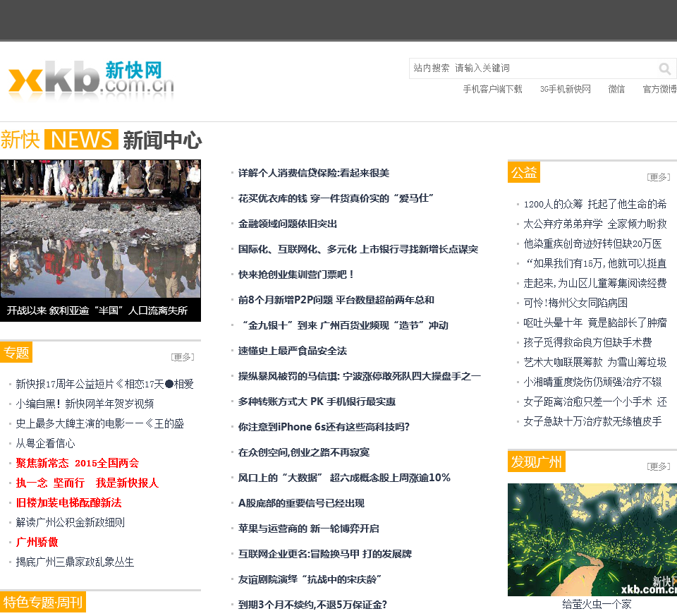Screen dimensions: 677x616
Task: Open red link 聚焦新常态 2015全国两会
Action: click(x=78, y=463)
